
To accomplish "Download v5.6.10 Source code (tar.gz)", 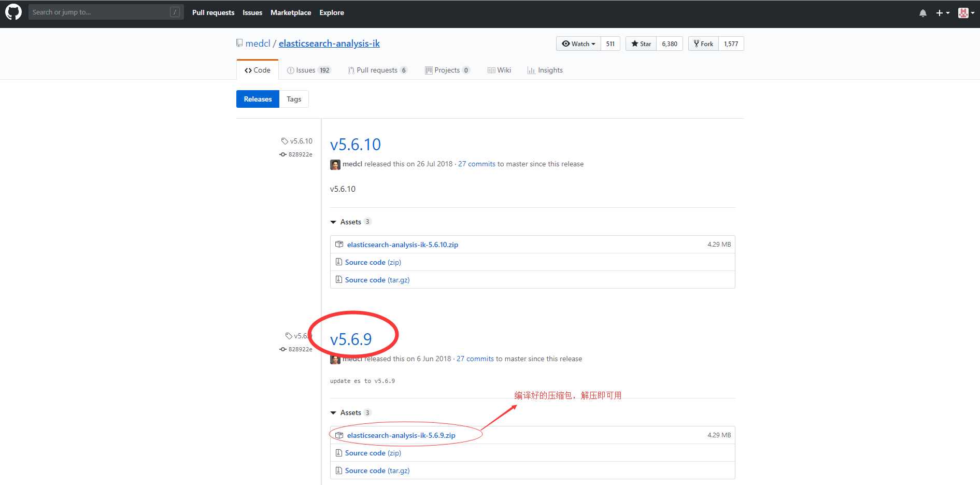I will click(377, 280).
